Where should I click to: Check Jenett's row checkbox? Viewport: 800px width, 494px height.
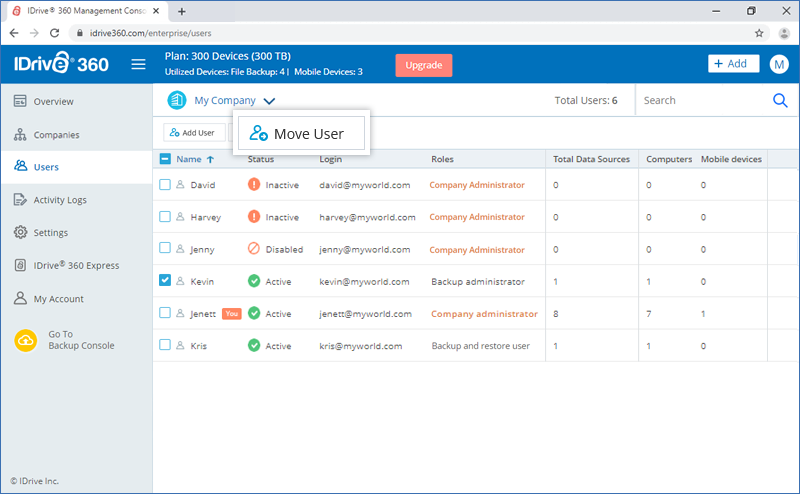pos(165,312)
